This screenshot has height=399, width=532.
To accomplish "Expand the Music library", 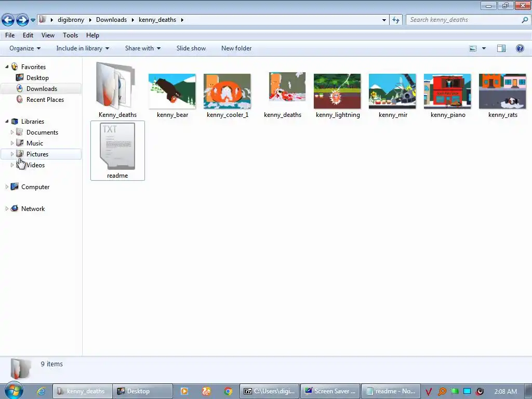I will click(12, 143).
